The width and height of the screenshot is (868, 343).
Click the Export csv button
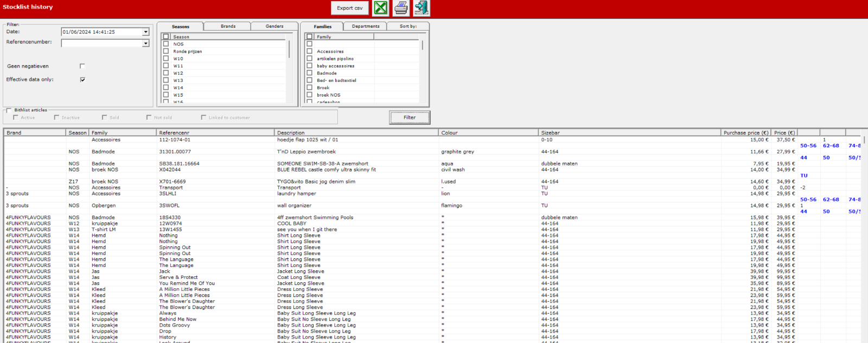[x=349, y=8]
